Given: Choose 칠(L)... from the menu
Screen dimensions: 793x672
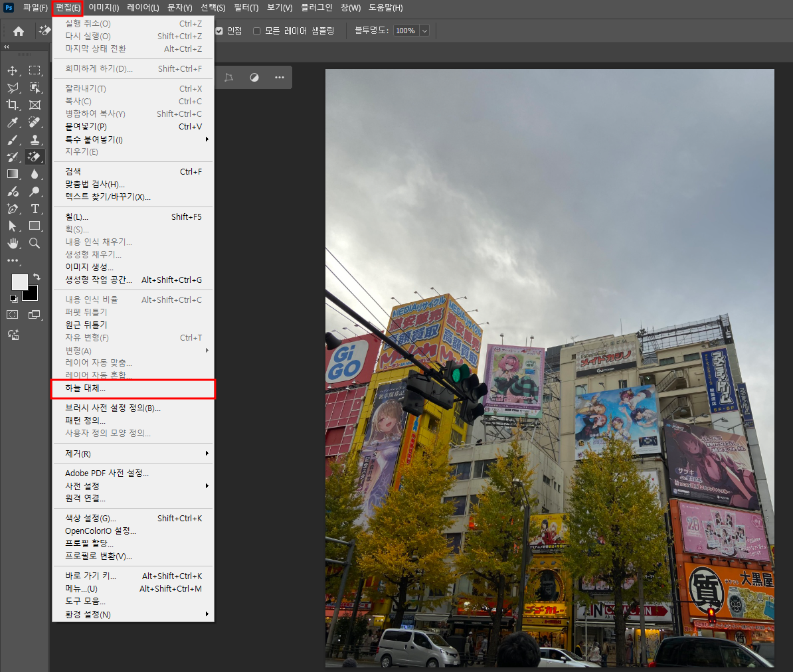Looking at the screenshot, I should point(133,217).
